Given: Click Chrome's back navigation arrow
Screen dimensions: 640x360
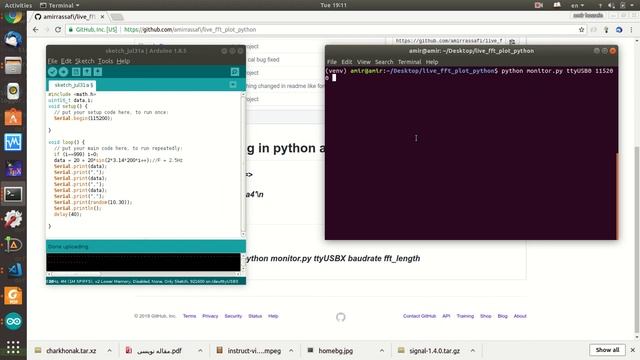Looking at the screenshot, I should pos(36,30).
